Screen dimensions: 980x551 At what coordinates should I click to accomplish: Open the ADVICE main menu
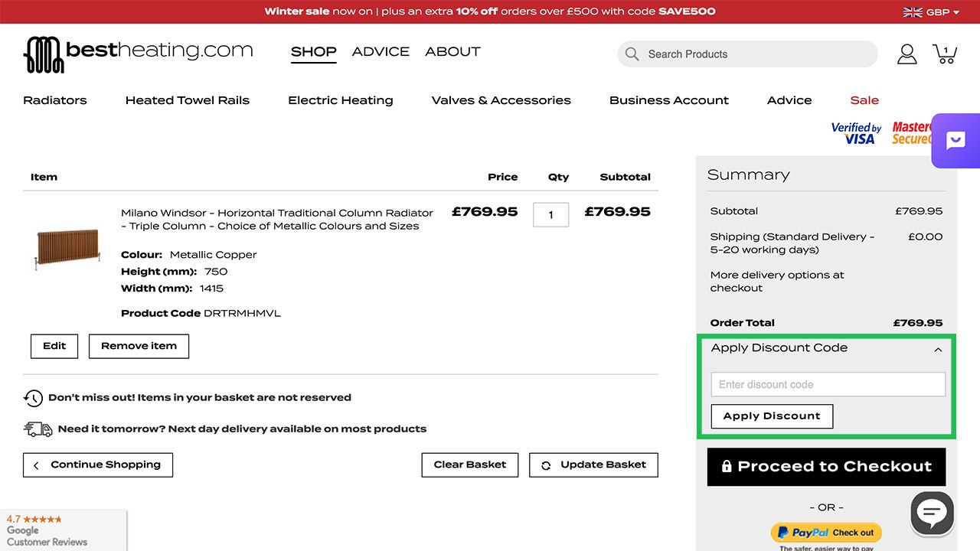pos(381,52)
